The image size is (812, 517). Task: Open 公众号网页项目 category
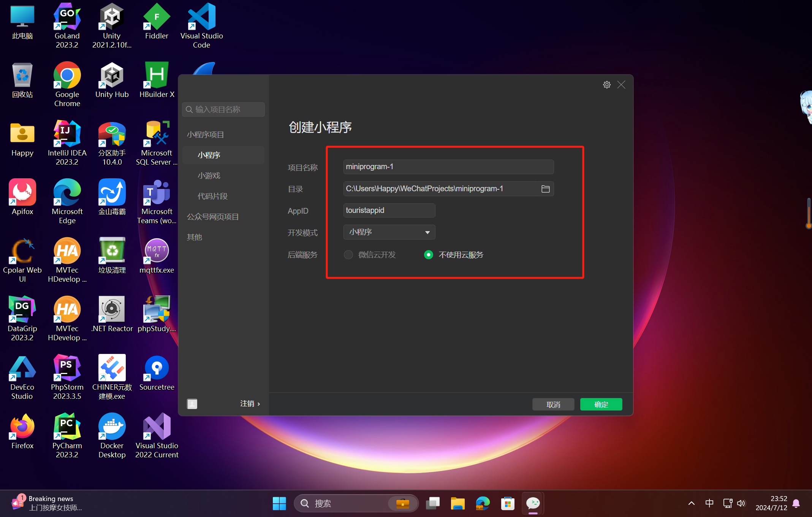tap(213, 217)
